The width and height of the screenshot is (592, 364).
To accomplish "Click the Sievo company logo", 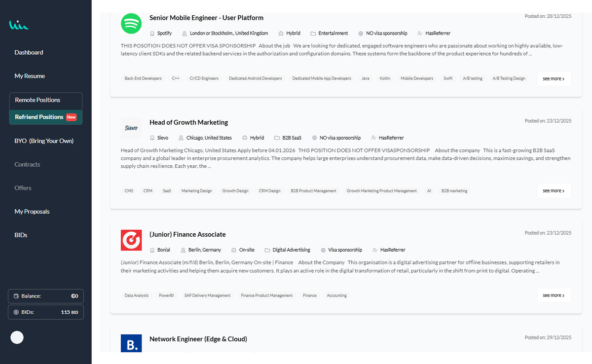I will [x=131, y=128].
